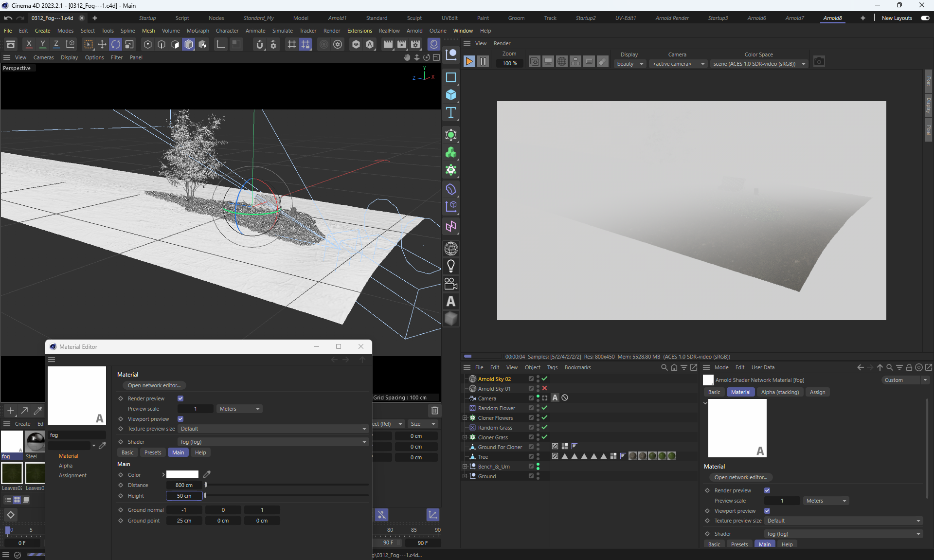
Task: Click the fog Color white swatch
Action: tap(182, 474)
